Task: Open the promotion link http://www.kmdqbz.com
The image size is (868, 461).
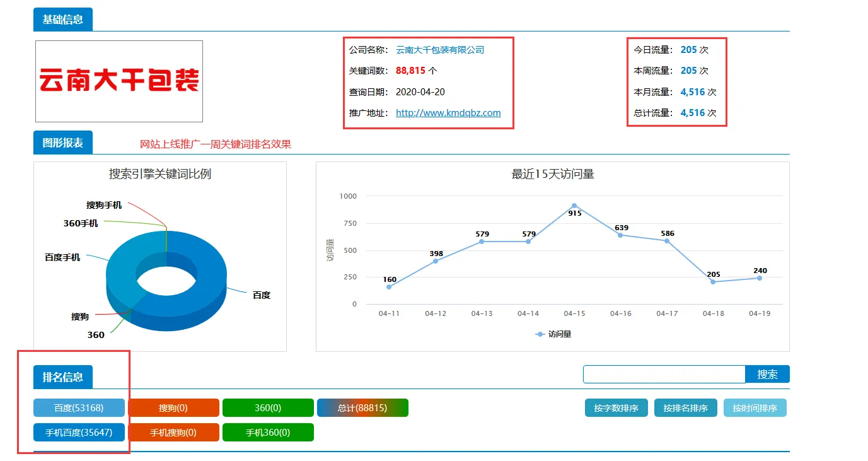Action: point(451,112)
